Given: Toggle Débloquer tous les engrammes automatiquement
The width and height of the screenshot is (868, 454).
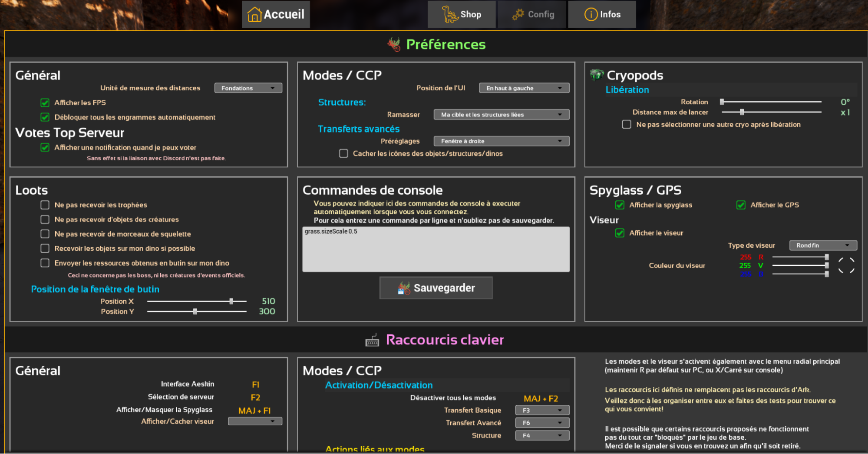Looking at the screenshot, I should 45,117.
